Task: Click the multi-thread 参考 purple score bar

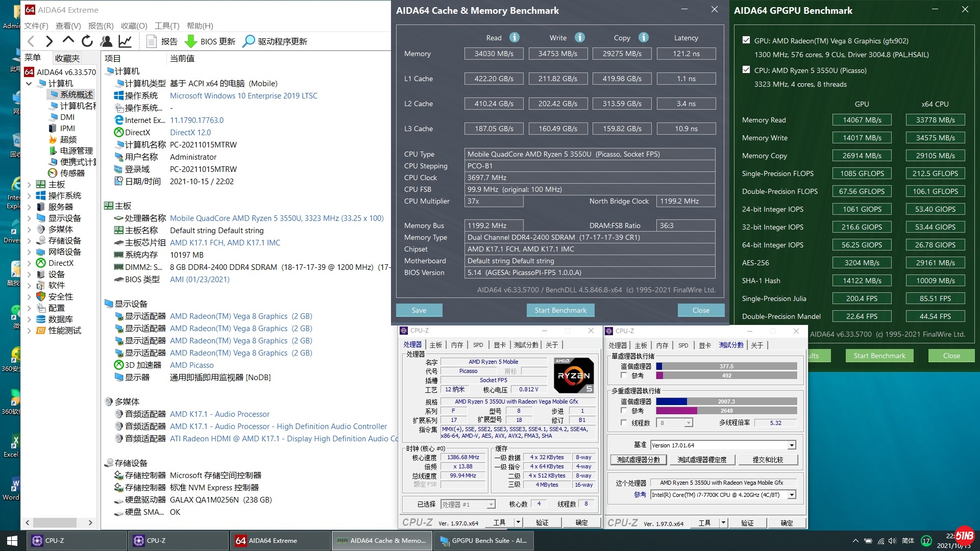Action: point(676,411)
